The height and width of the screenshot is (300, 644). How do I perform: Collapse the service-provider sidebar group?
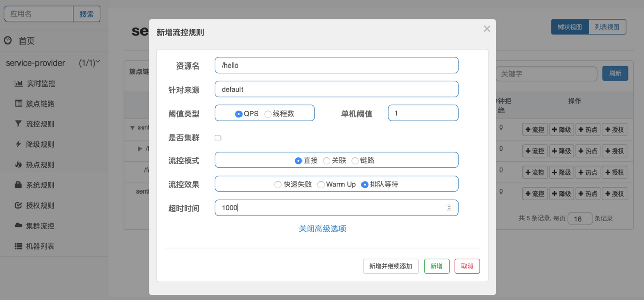tap(98, 62)
